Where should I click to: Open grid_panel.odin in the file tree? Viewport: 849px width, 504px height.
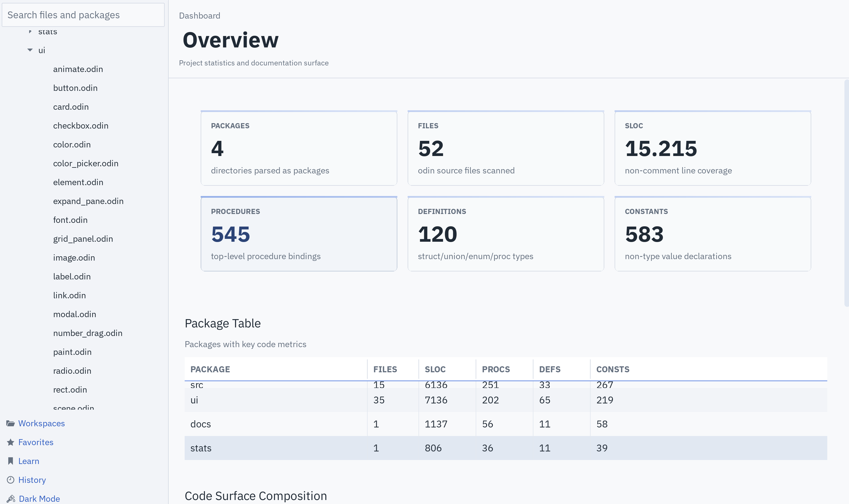click(83, 239)
